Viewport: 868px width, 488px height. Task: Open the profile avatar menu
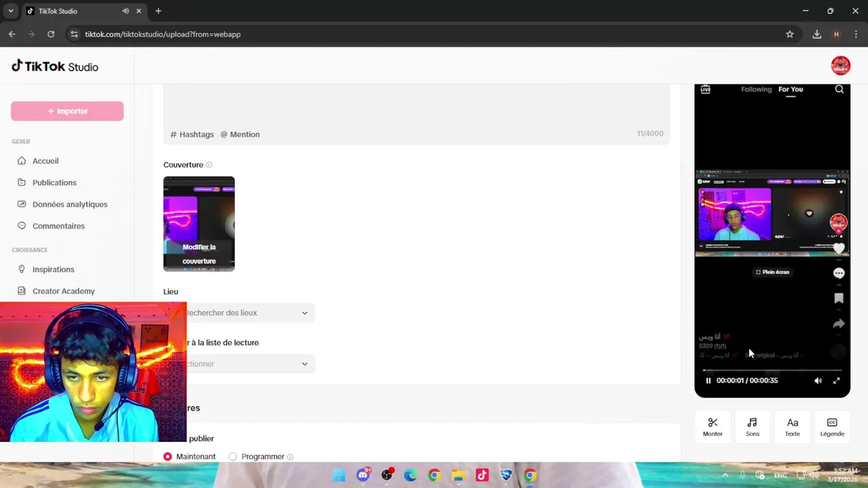840,65
